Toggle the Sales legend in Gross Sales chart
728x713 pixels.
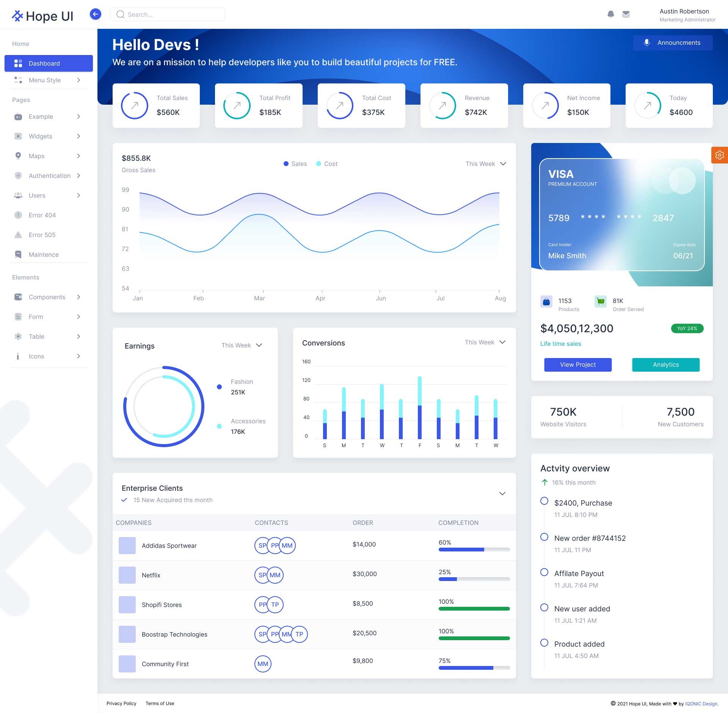click(x=295, y=164)
